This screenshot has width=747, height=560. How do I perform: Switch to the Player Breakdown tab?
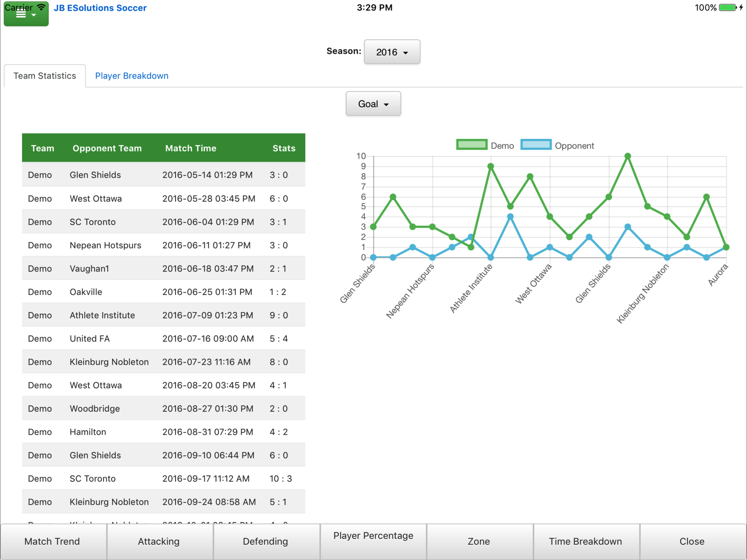click(132, 76)
